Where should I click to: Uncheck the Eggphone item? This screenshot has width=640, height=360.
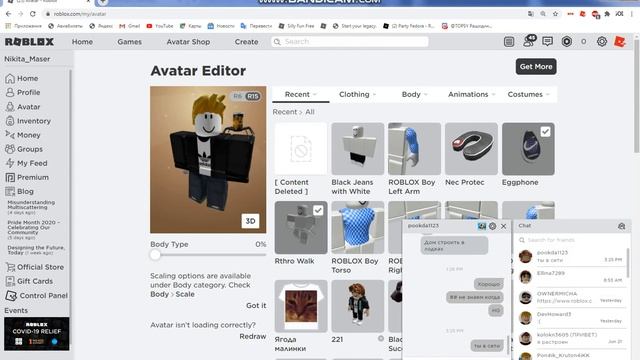pos(545,131)
